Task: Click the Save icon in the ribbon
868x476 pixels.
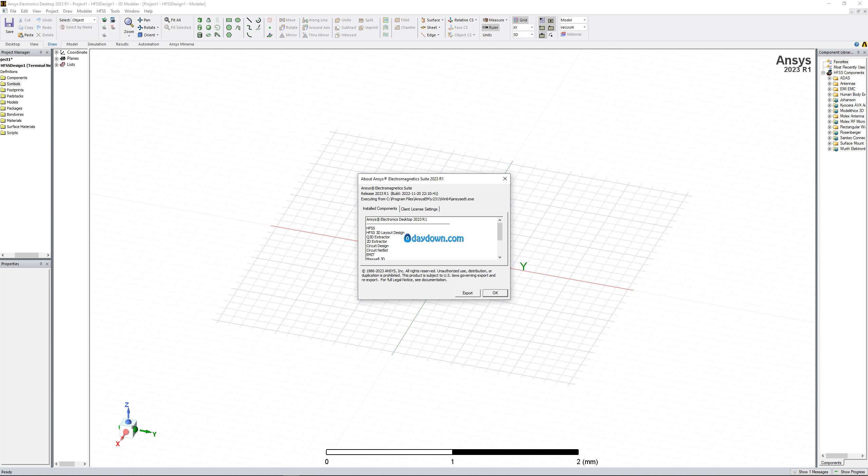Action: (9, 23)
